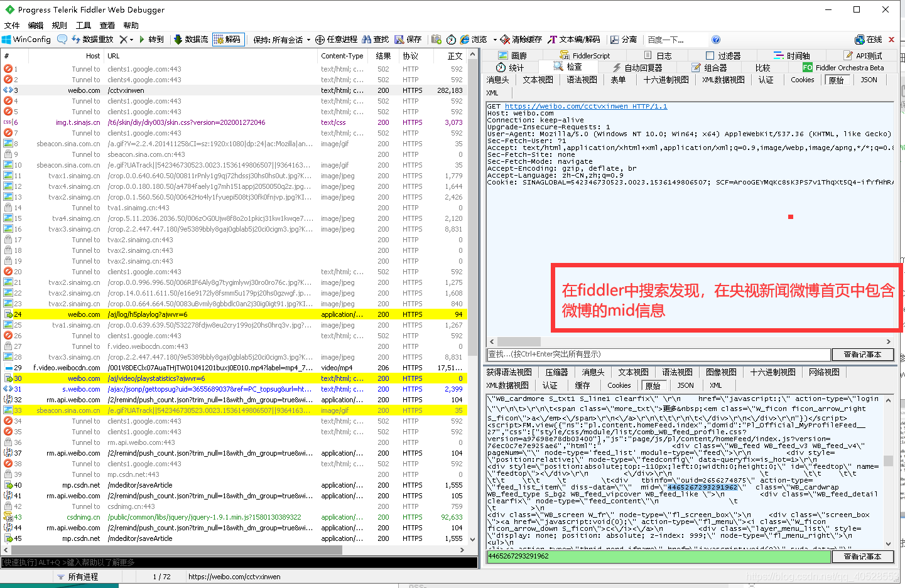
Task: Switch to the 日志 tab
Action: click(x=658, y=55)
